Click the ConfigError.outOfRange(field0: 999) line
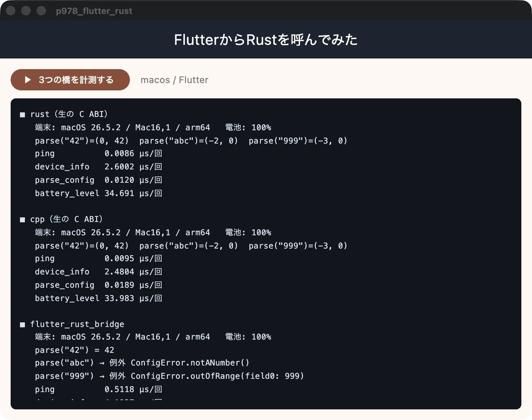Viewport: 532px width, 420px height. 170,376
